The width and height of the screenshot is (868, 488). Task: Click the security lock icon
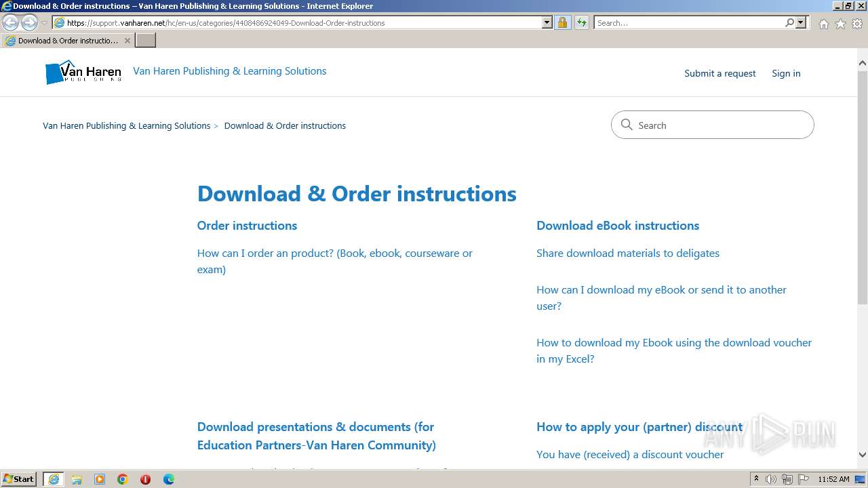tap(562, 22)
